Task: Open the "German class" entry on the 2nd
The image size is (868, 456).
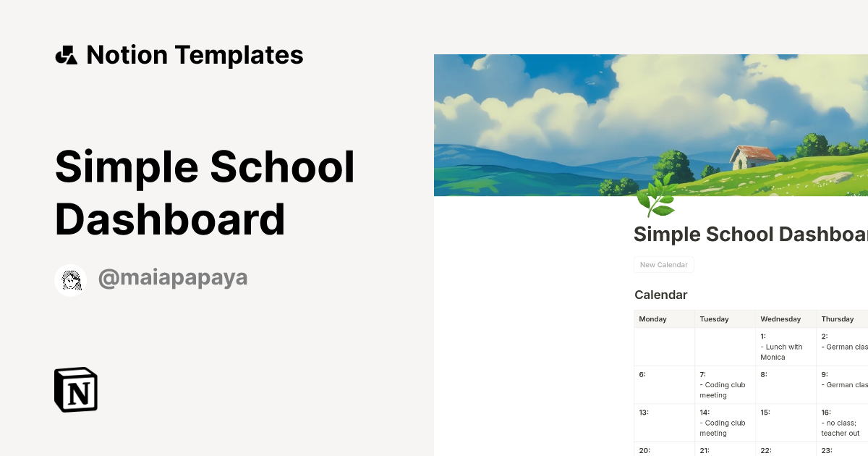Action: pyautogui.click(x=843, y=346)
